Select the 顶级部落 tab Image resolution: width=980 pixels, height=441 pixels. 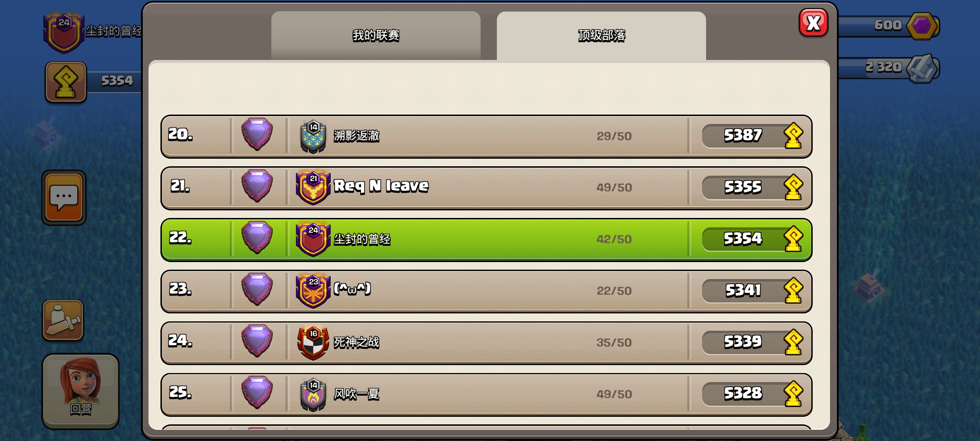click(x=601, y=35)
